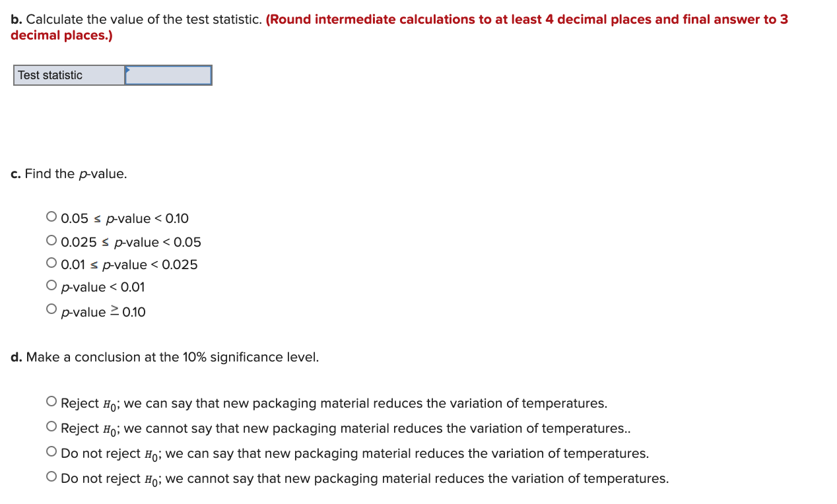The height and width of the screenshot is (504, 837).
Task: Click the "p-value < 0.01" label text
Action: coord(102,287)
